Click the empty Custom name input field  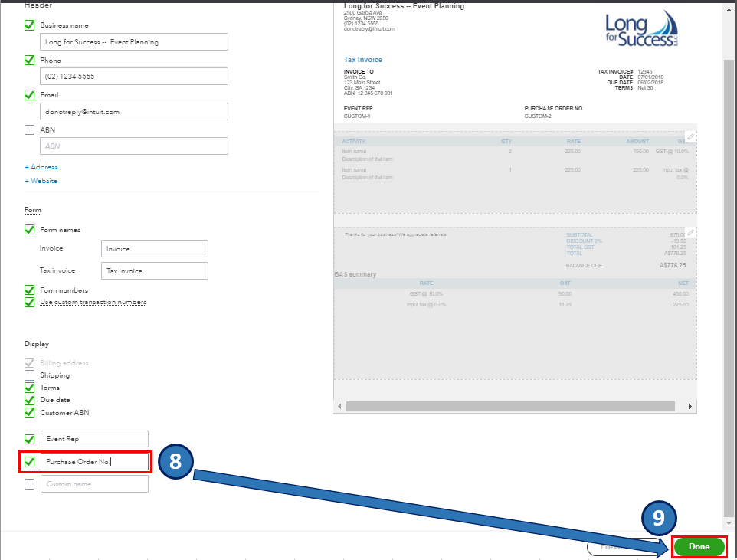pos(94,484)
